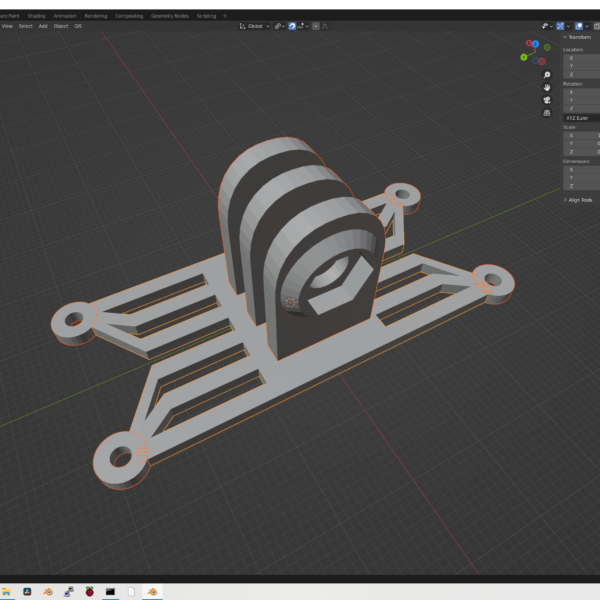
Task: Toggle proportional editing in the header
Action: 316,26
